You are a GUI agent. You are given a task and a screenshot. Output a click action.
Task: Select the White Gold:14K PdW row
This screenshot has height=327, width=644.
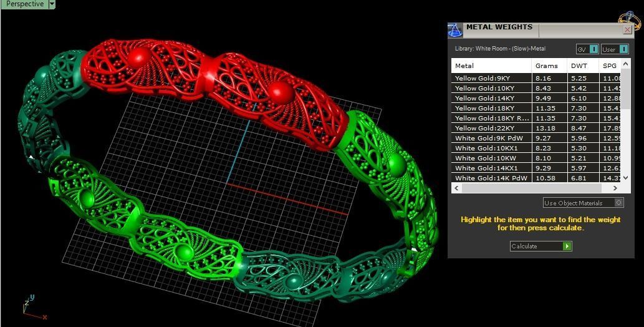coord(536,178)
